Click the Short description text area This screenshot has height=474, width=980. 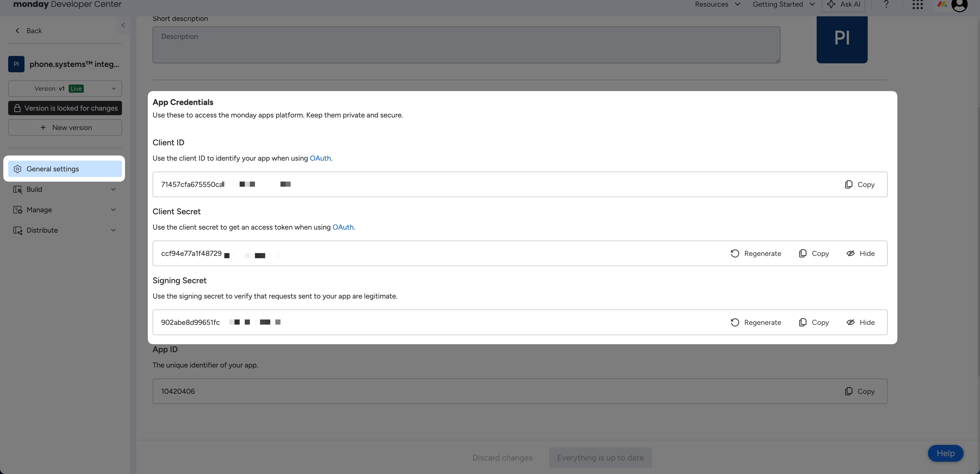tap(467, 45)
